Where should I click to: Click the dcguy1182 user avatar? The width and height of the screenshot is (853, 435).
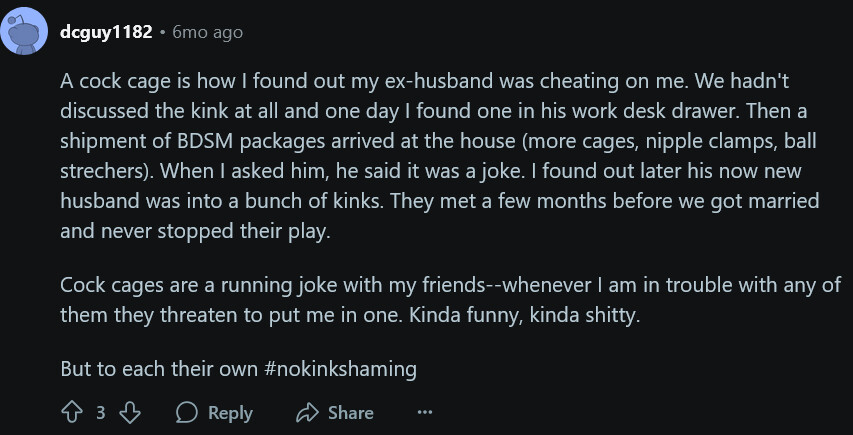[x=25, y=32]
